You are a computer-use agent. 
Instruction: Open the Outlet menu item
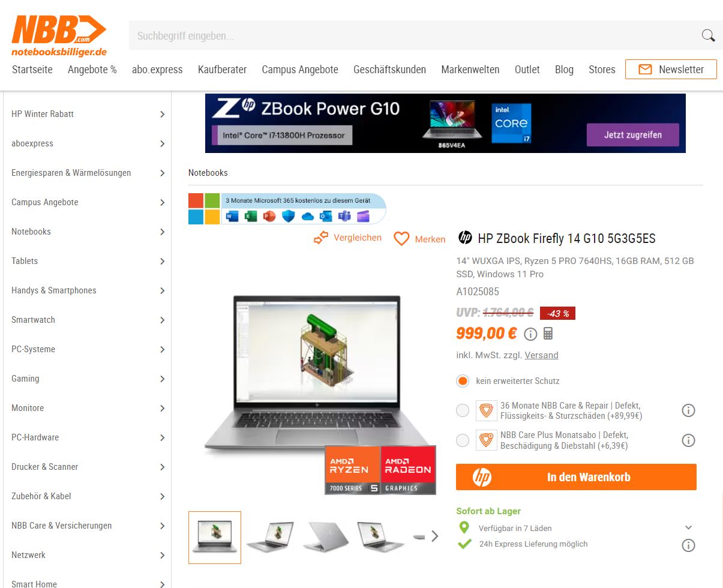(527, 70)
